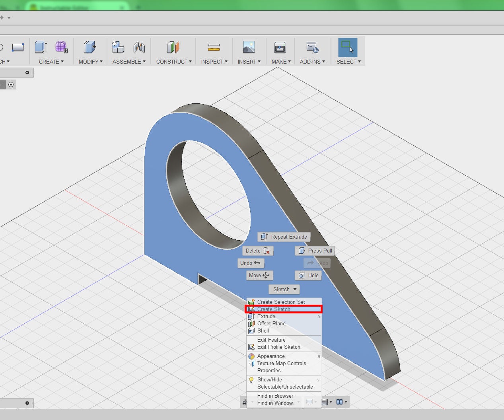Image resolution: width=504 pixels, height=420 pixels.
Task: Click the Construct Plane icon
Action: point(173,47)
